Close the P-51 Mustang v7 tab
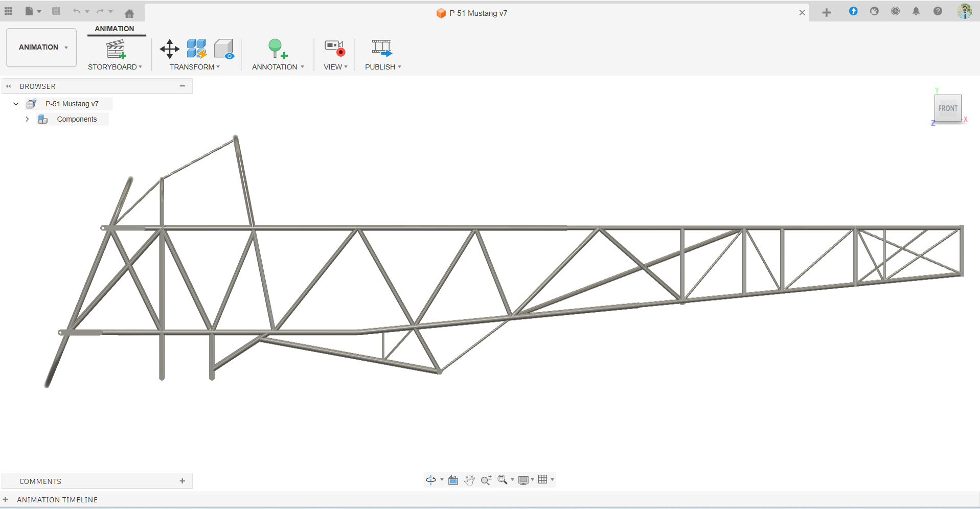 [x=802, y=13]
